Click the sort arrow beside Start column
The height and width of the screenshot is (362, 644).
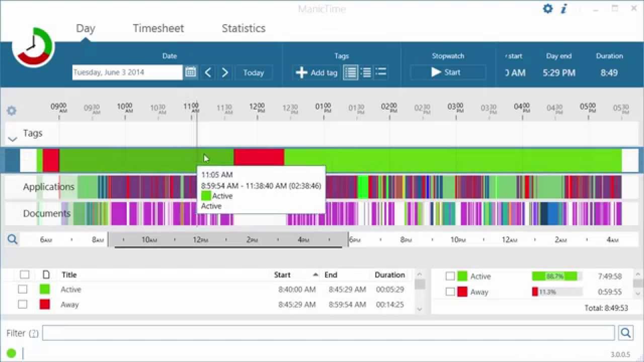coord(315,275)
